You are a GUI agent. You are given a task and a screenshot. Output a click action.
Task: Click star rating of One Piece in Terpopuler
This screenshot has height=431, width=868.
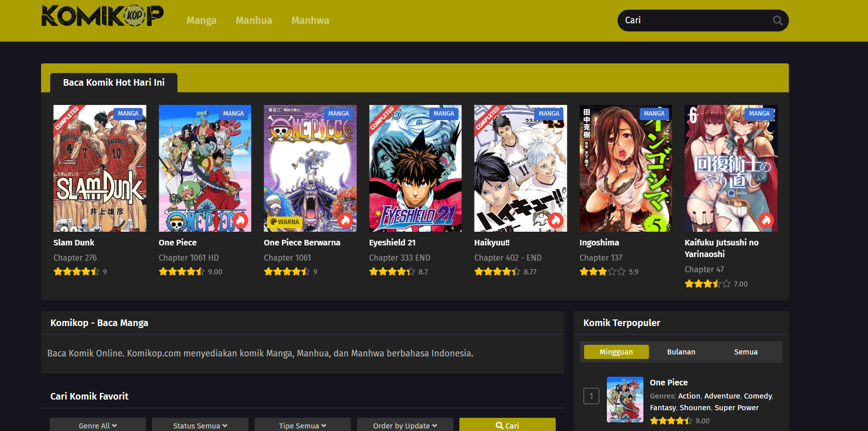(671, 421)
